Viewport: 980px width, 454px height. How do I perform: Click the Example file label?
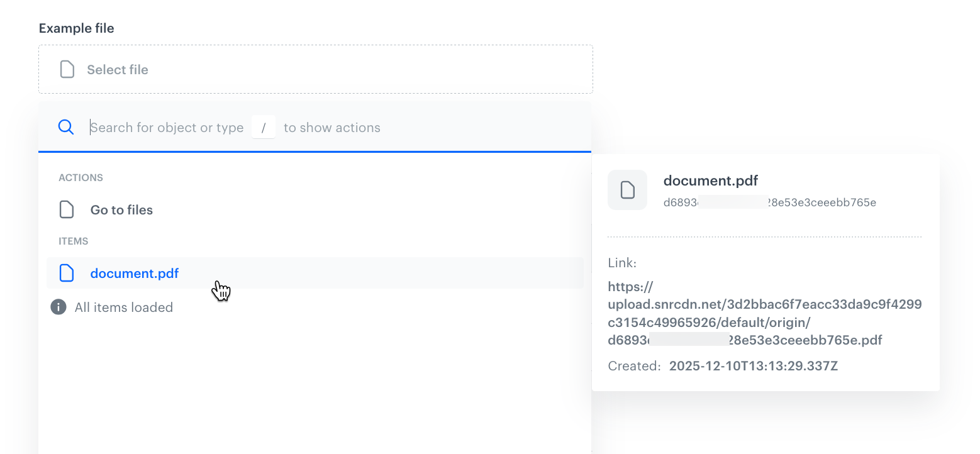(x=76, y=28)
